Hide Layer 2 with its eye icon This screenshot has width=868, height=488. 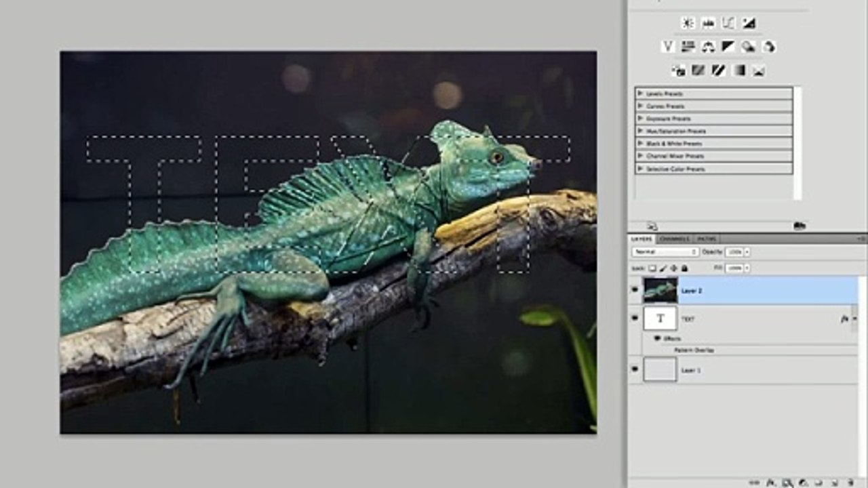(635, 290)
